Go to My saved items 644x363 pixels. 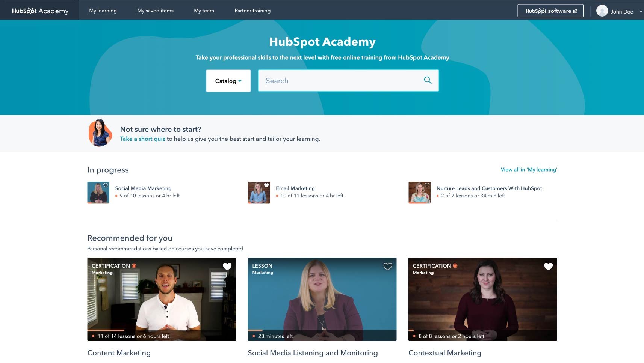156,11
